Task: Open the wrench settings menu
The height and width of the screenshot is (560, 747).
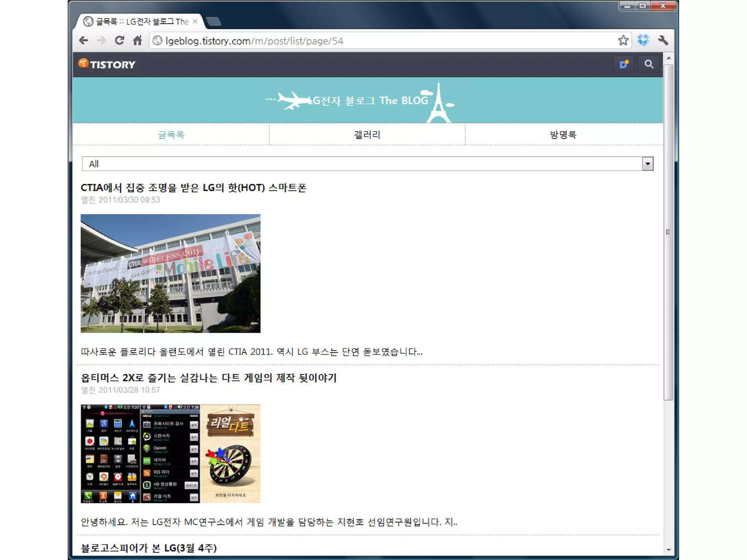Action: [663, 40]
